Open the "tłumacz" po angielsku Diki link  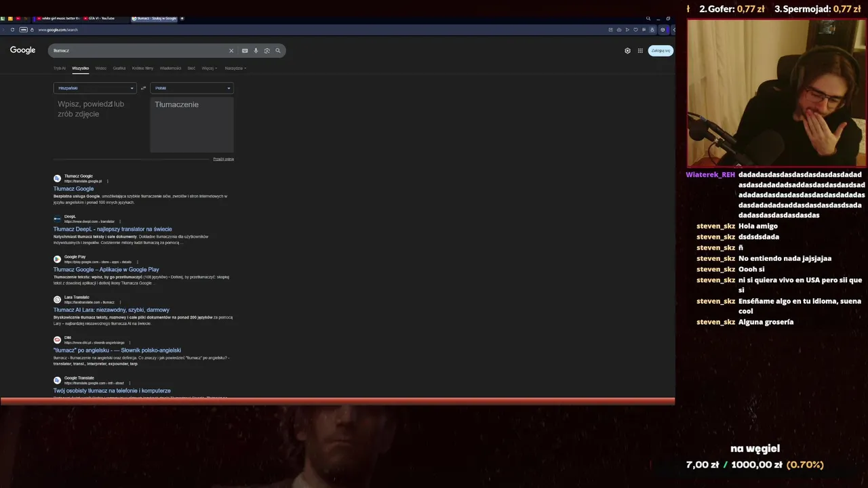117,350
